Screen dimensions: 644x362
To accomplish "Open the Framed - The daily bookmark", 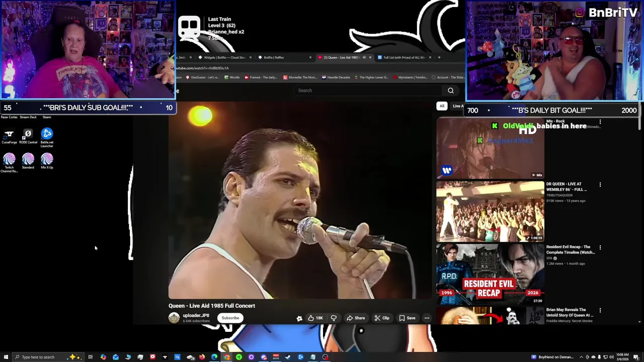I will tap(261, 77).
